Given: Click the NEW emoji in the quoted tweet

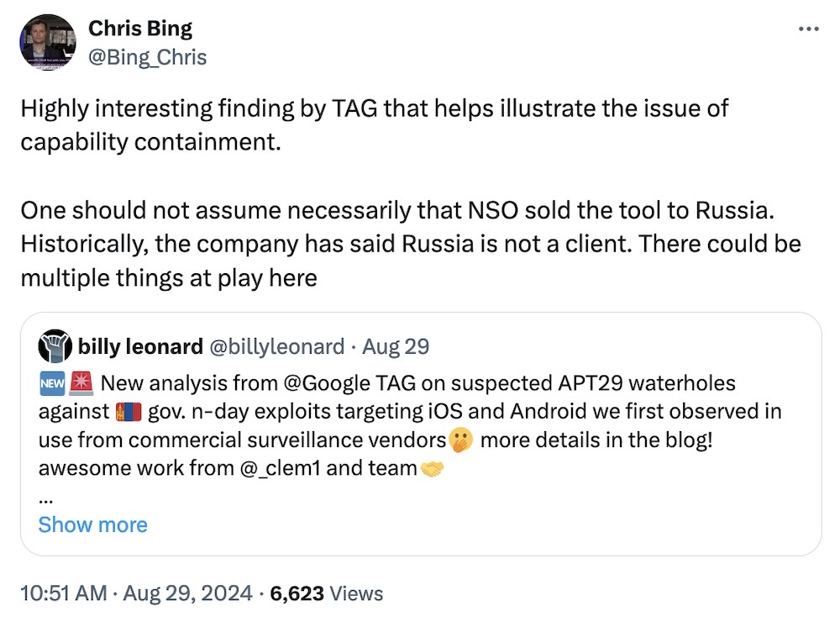Looking at the screenshot, I should (x=51, y=383).
